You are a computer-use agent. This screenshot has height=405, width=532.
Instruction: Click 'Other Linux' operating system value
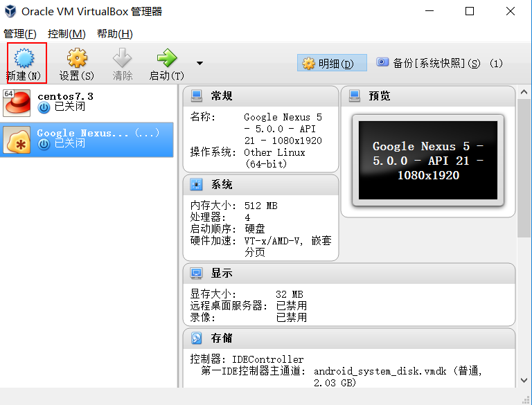[274, 159]
